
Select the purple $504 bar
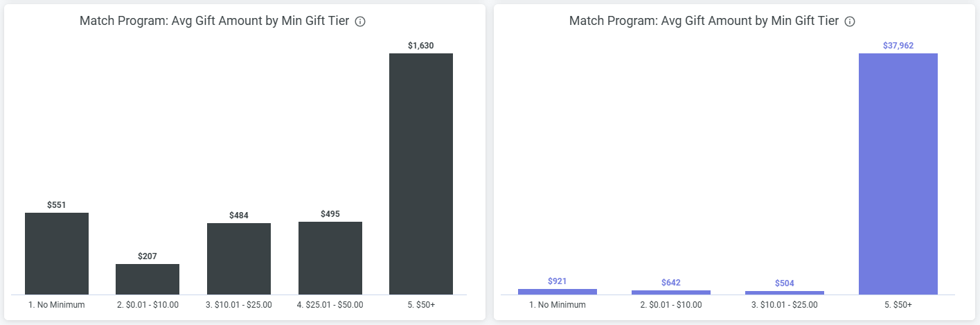[785, 292]
